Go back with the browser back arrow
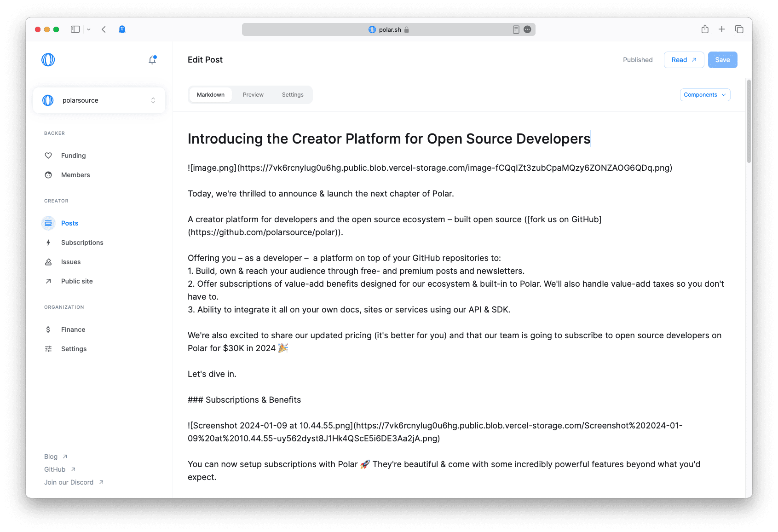 (104, 29)
